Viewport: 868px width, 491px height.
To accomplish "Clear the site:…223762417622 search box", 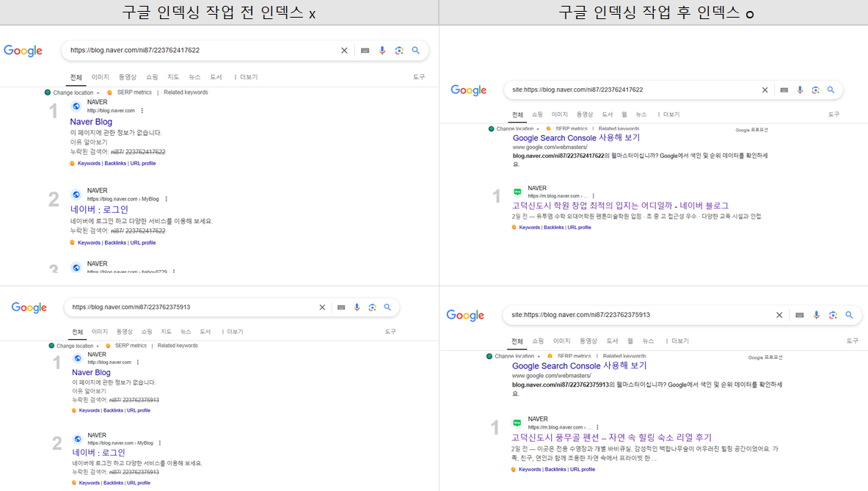I will [765, 90].
